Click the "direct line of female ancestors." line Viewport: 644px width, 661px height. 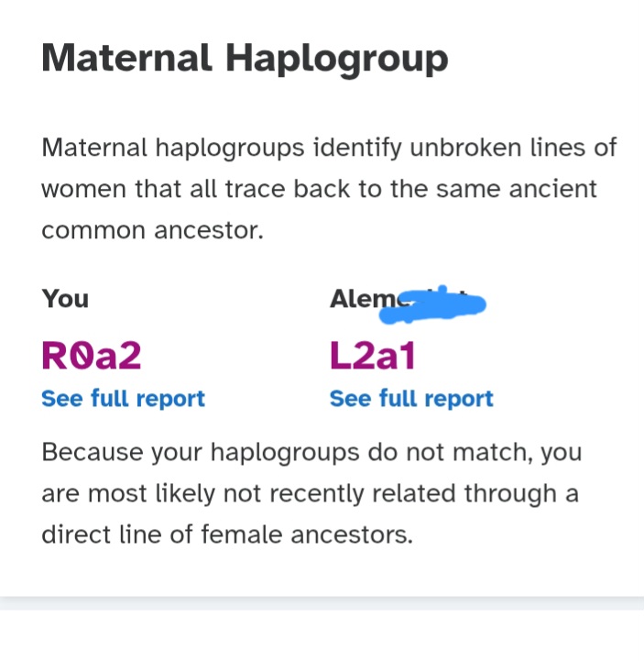[x=227, y=534]
